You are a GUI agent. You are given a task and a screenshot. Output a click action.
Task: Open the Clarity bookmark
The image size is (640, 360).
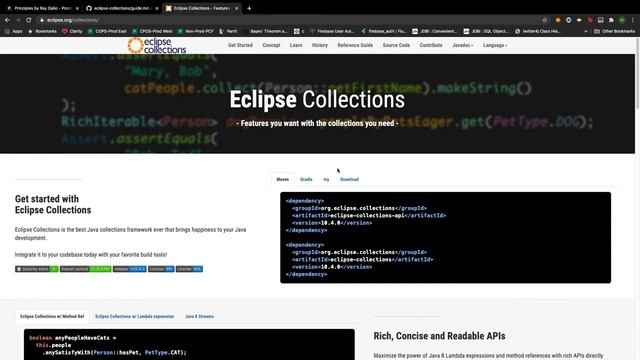[x=72, y=31]
